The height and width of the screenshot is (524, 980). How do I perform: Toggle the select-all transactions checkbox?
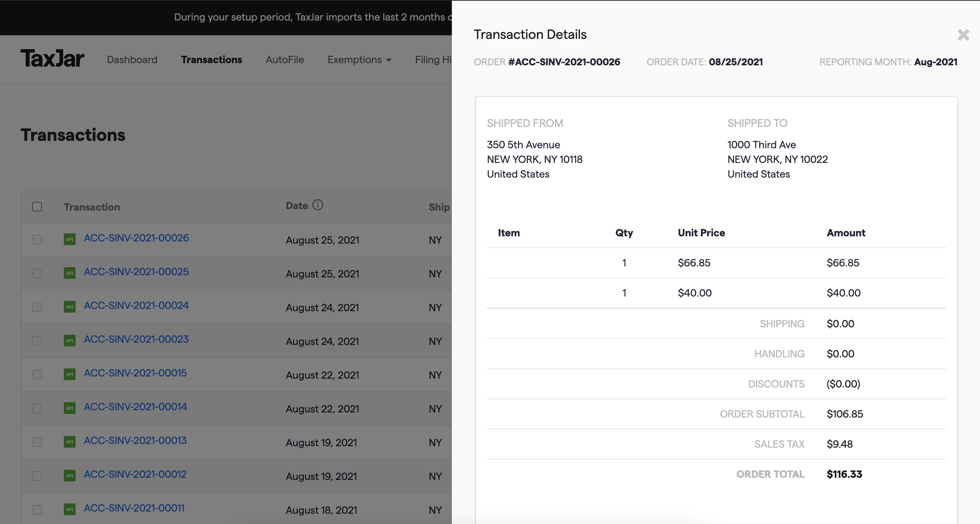[x=37, y=207]
